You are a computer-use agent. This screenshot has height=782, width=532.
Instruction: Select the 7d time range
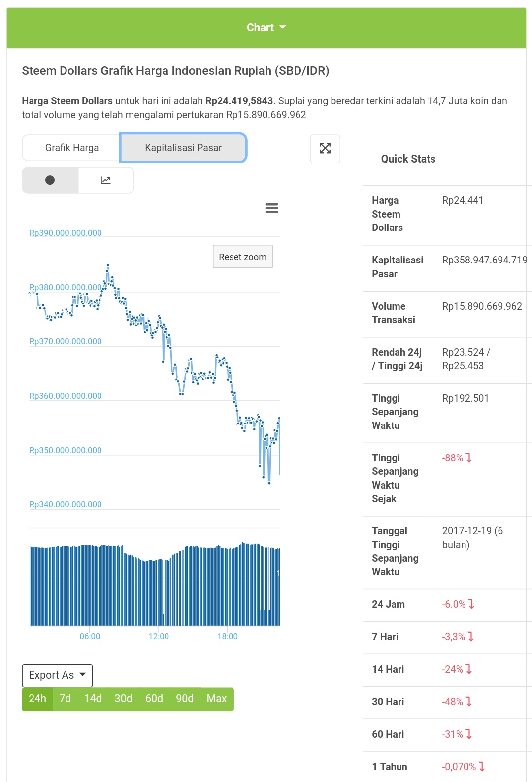coord(65,699)
